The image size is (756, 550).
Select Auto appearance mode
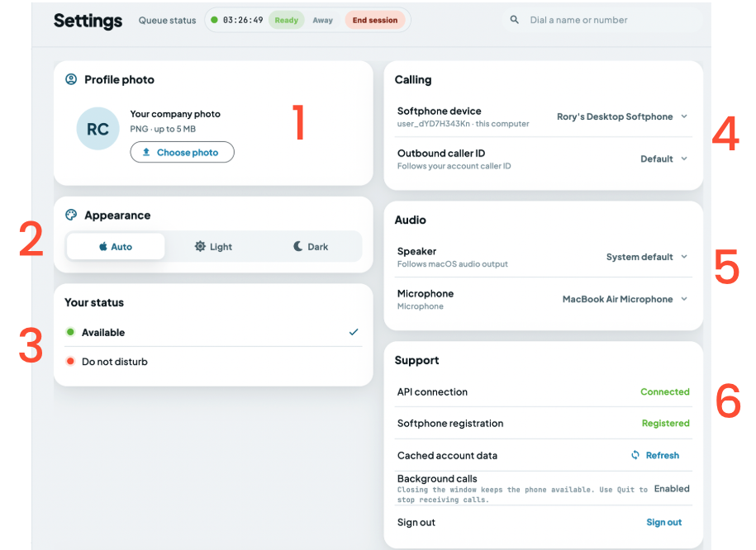(x=116, y=246)
